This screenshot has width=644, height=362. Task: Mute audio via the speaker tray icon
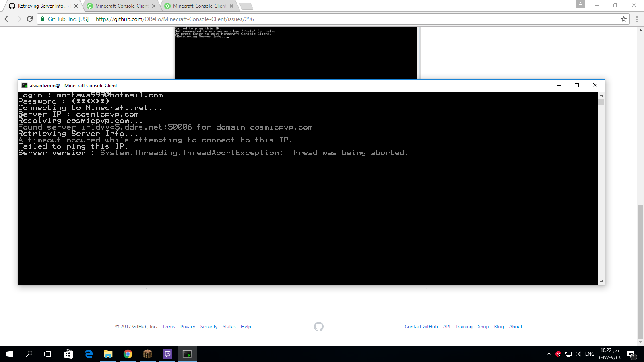[x=578, y=354]
